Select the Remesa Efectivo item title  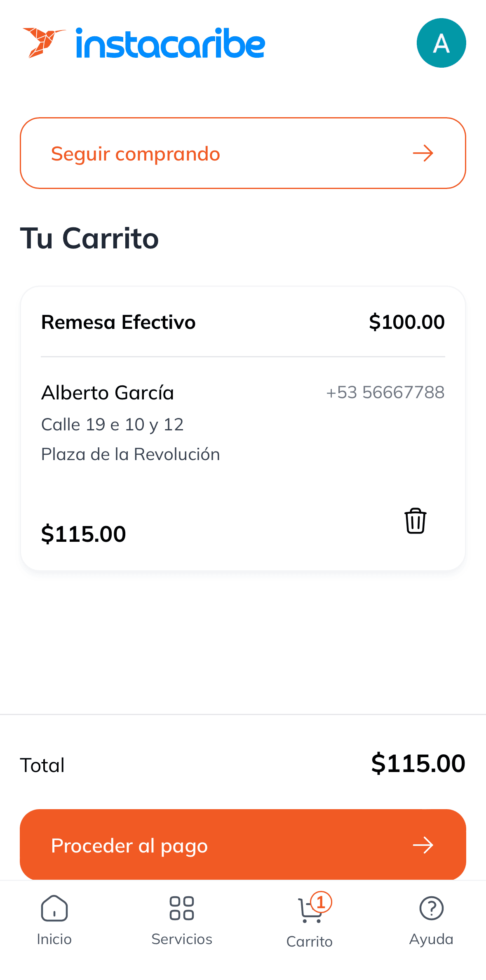[x=118, y=322]
